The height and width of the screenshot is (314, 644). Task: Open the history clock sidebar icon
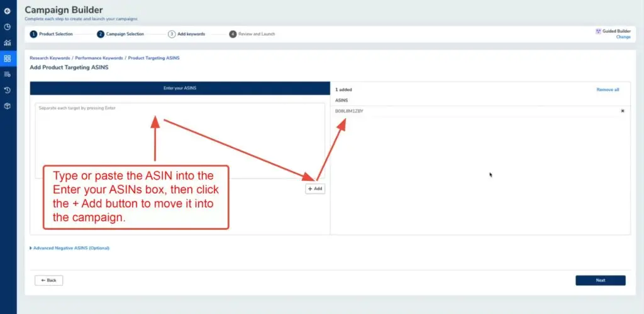tap(7, 90)
